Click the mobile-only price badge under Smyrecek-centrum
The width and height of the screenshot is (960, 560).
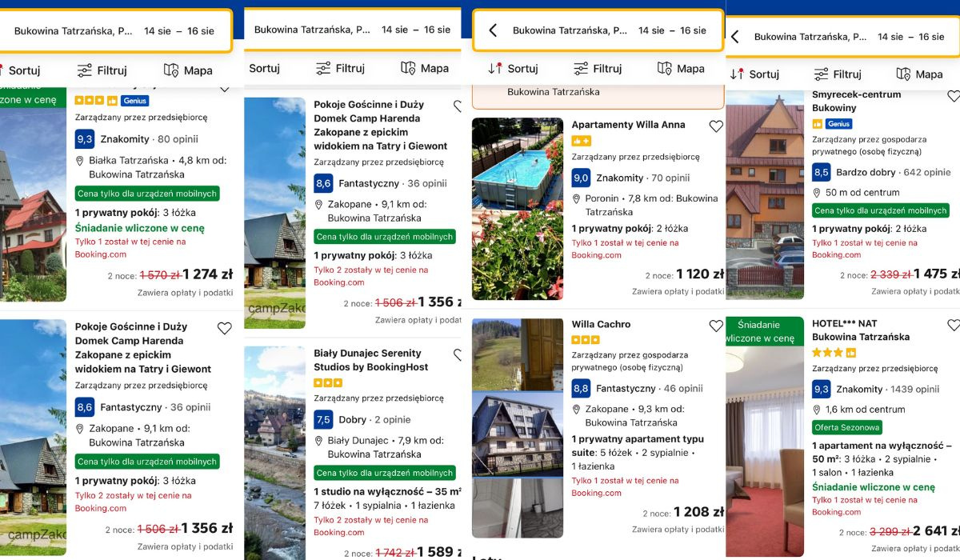tap(880, 210)
